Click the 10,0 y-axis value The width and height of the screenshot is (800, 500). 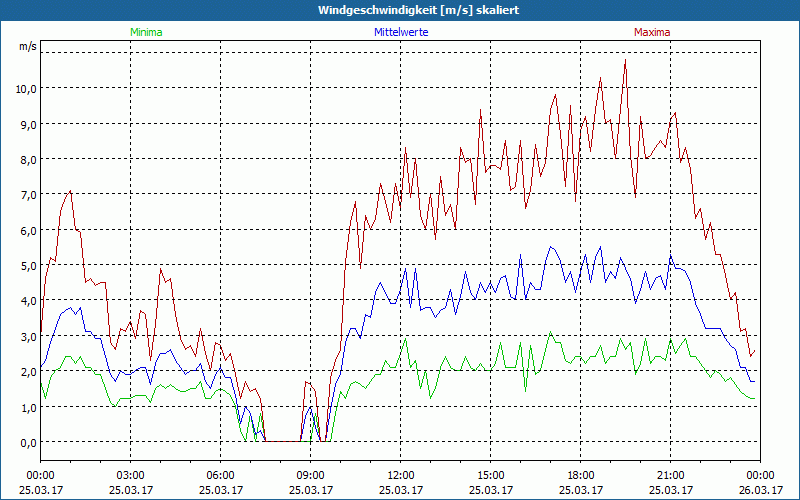click(x=27, y=89)
